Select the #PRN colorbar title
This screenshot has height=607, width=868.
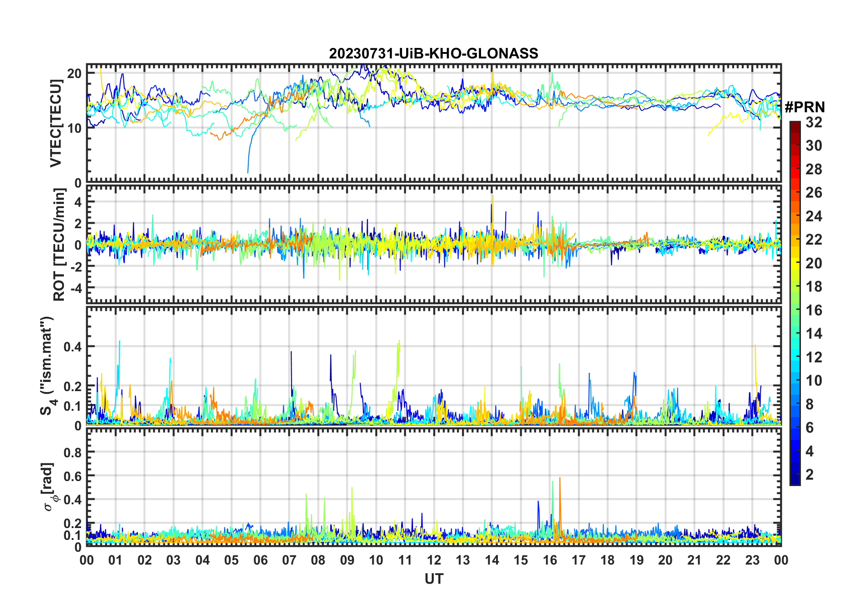(x=805, y=107)
